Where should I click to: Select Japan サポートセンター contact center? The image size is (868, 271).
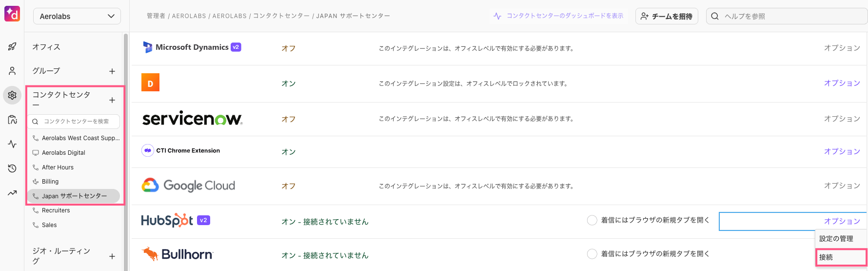pos(74,196)
